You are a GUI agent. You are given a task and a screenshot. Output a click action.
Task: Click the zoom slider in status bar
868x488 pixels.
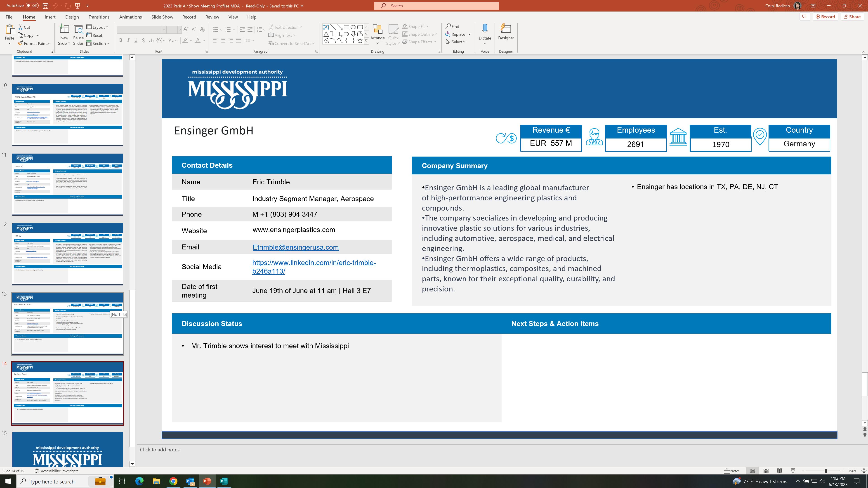[x=826, y=471]
